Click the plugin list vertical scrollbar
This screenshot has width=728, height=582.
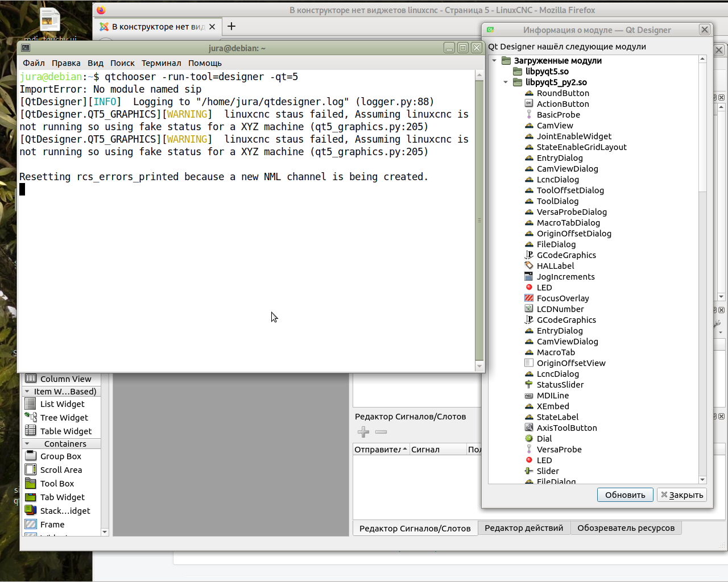coord(702,269)
